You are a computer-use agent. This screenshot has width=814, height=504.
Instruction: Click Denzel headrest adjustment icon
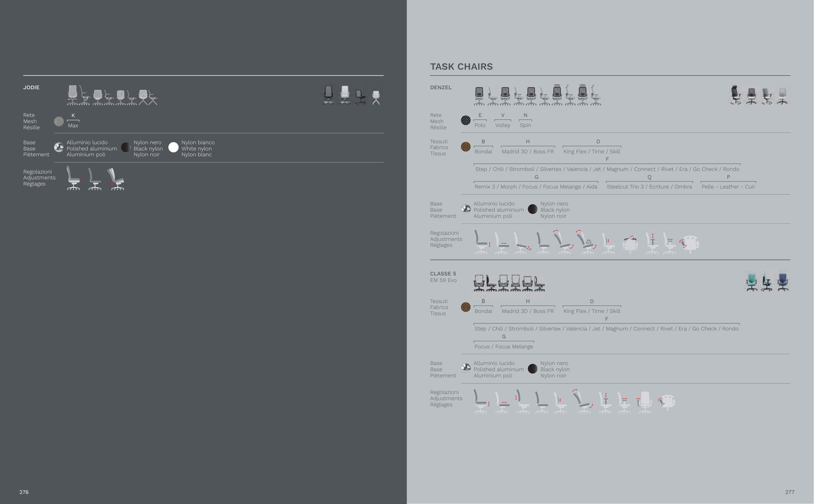pos(630,243)
